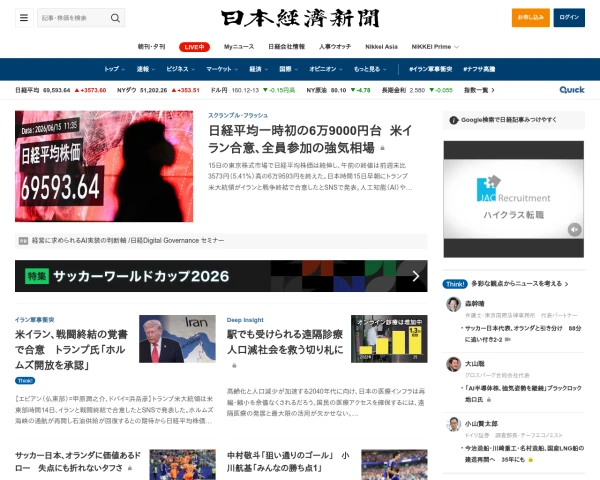600x480 pixels.
Task: Open the 駅でも受けられる遠隔診療 headline
Action: (285, 342)
